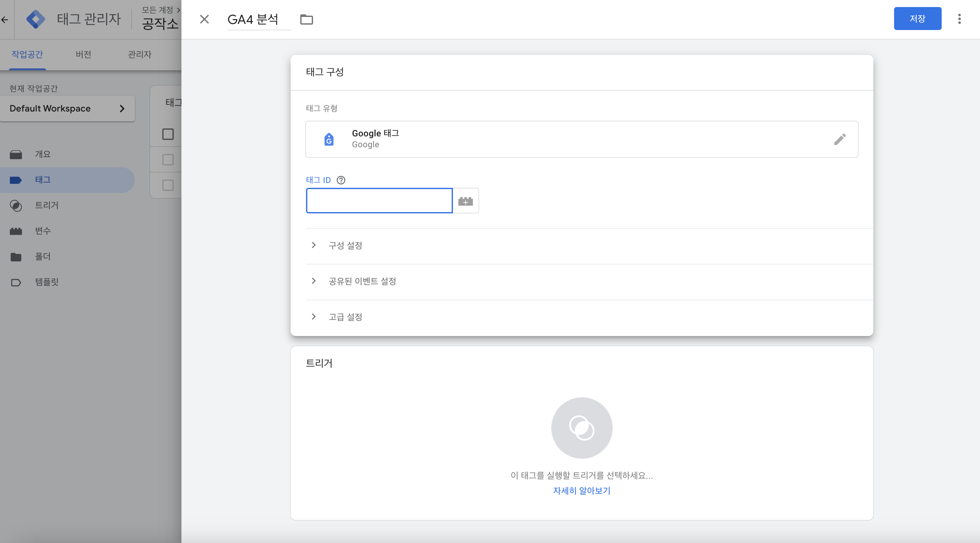Check the first tag row checkbox
The height and width of the screenshot is (543, 980).
pos(168,159)
